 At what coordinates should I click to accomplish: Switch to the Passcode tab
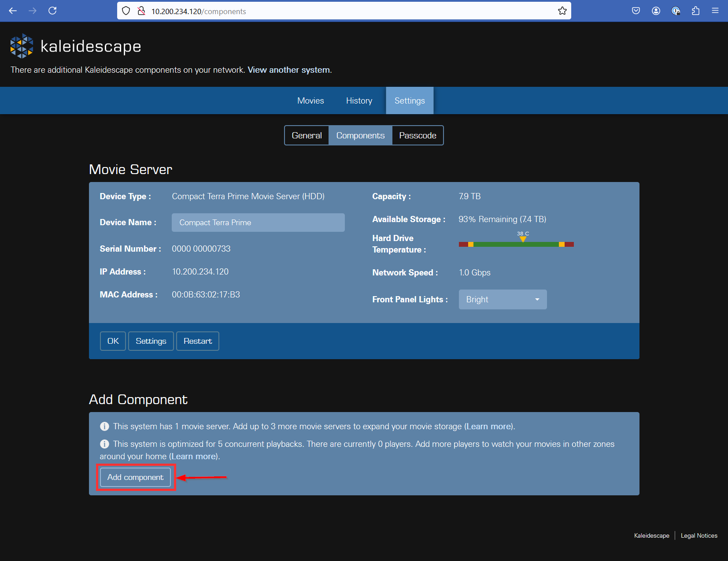417,135
